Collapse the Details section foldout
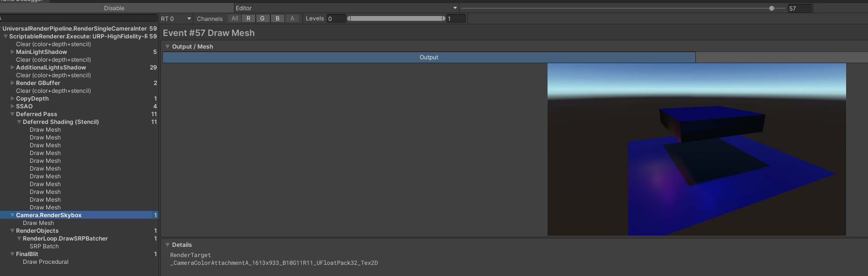This screenshot has height=276, width=868. pyautogui.click(x=168, y=245)
